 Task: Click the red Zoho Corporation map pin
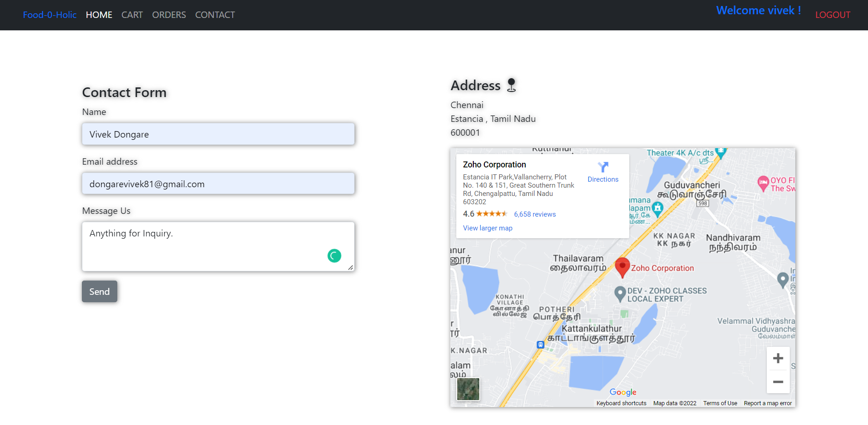tap(622, 268)
